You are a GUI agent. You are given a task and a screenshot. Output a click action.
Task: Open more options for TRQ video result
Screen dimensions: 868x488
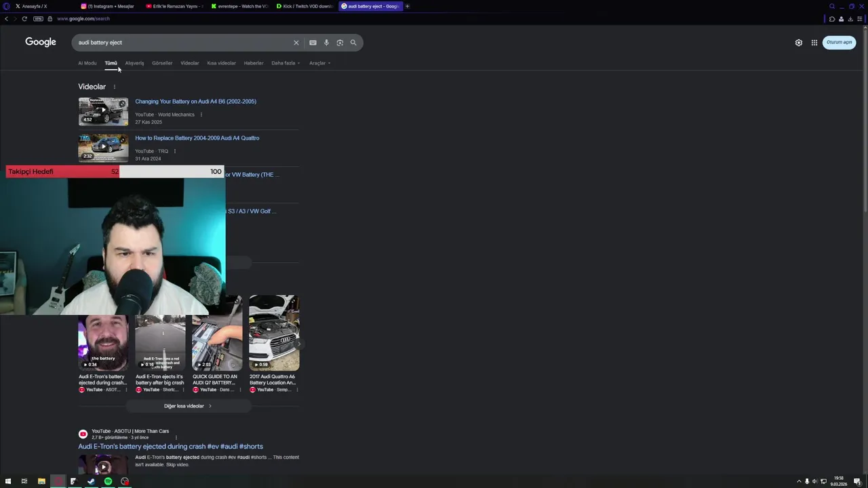point(175,151)
